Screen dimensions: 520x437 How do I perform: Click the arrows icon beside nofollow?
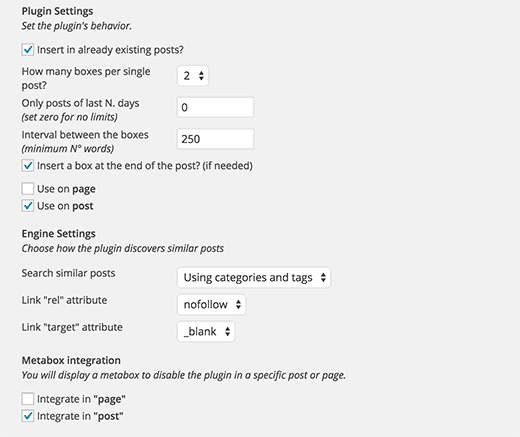pos(238,304)
